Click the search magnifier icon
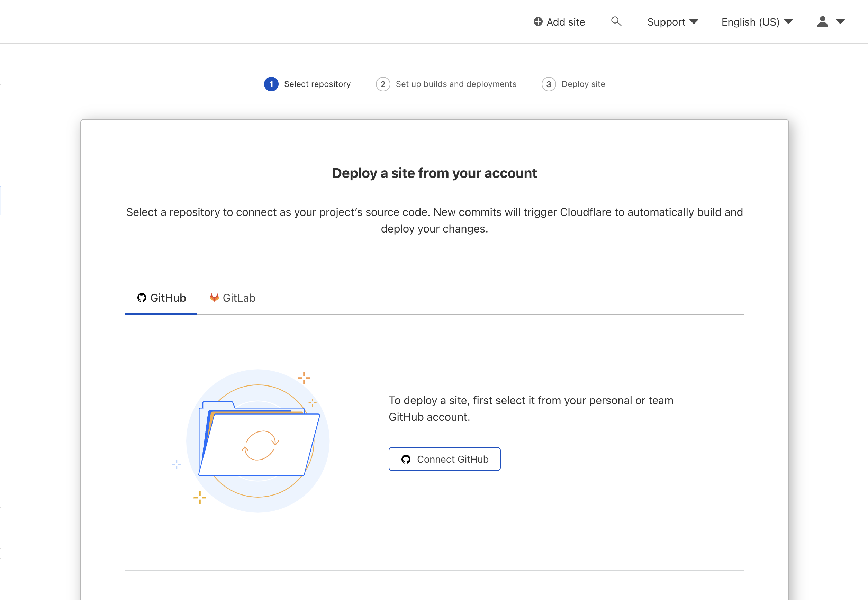The width and height of the screenshot is (868, 600). coord(616,21)
